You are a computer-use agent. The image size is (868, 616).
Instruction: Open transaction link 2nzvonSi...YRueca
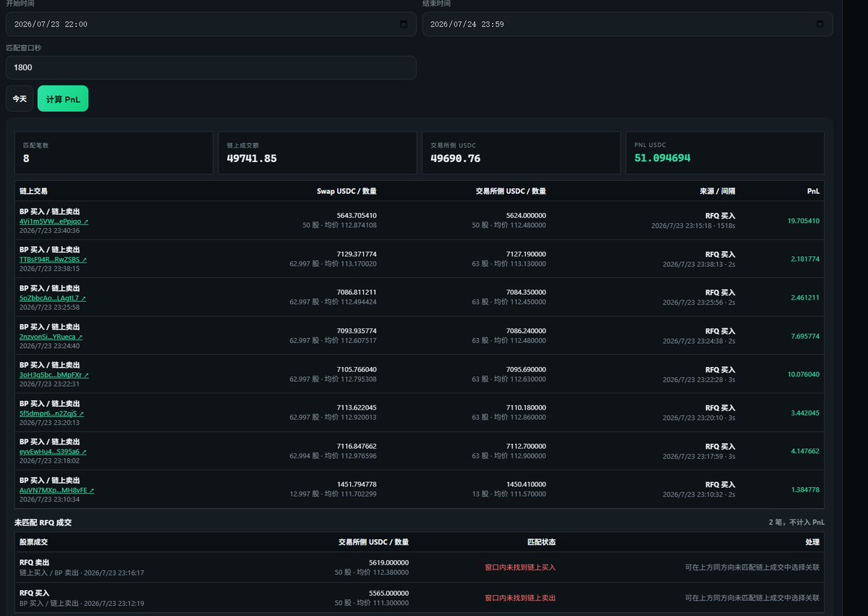coord(51,337)
